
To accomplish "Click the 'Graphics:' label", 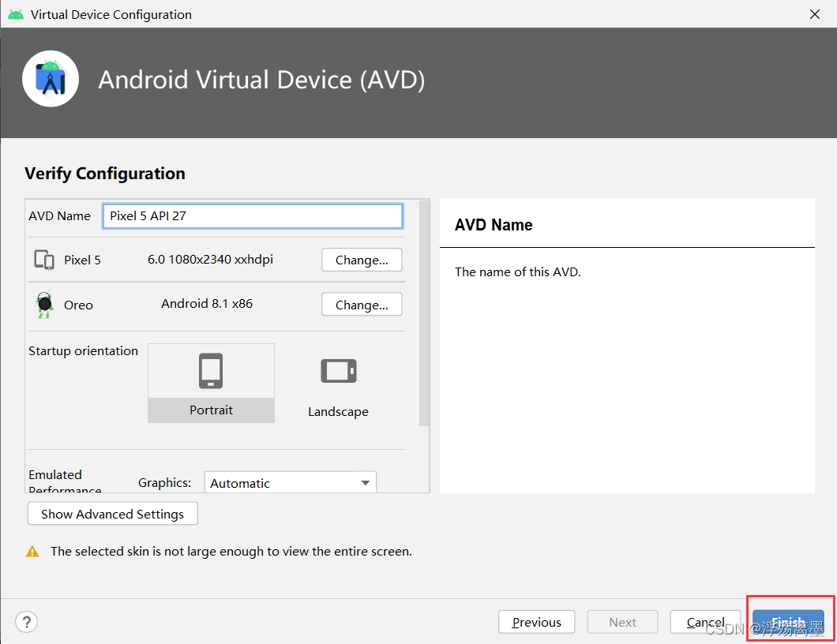I will click(164, 483).
